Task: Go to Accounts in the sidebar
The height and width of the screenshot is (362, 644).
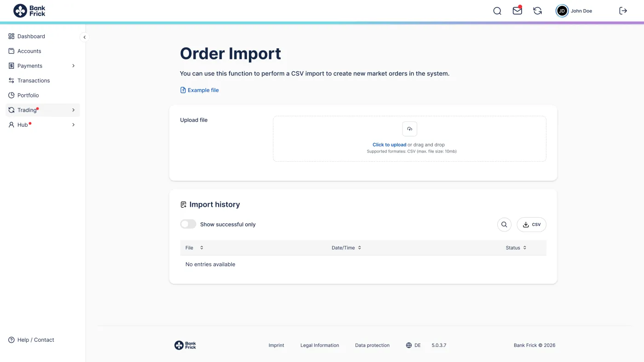Action: (x=29, y=51)
